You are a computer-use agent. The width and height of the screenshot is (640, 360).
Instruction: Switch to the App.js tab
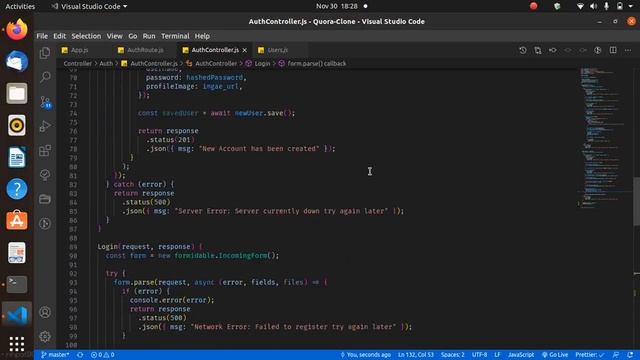(x=80, y=50)
